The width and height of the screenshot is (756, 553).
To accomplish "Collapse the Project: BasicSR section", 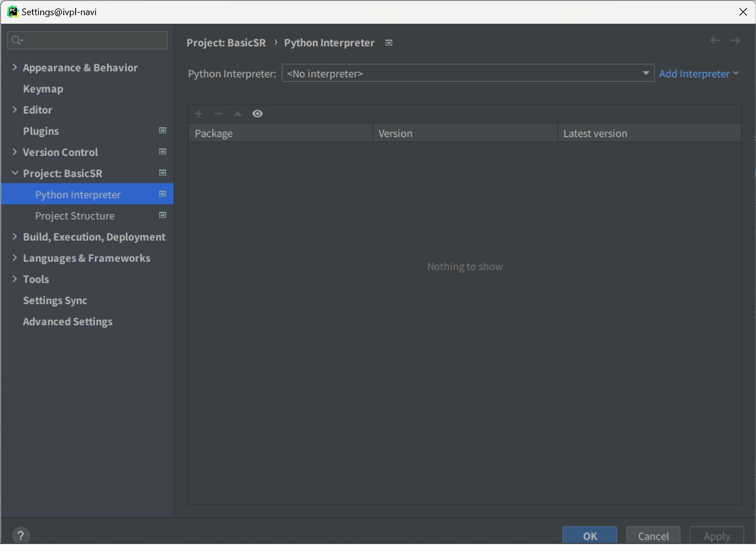I will (x=15, y=173).
